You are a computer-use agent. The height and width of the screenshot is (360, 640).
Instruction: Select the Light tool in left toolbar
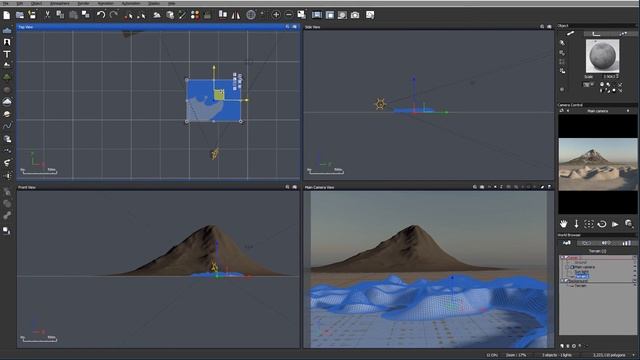[7, 176]
